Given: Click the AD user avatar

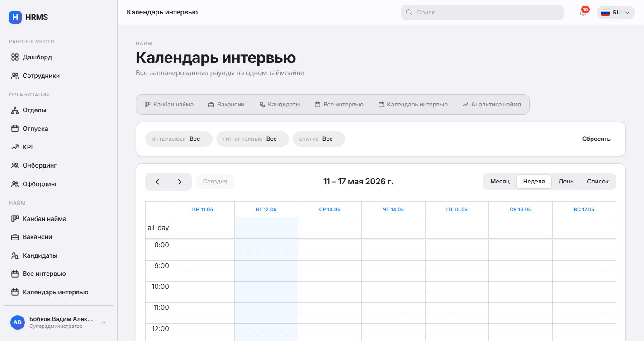Looking at the screenshot, I should tap(18, 322).
